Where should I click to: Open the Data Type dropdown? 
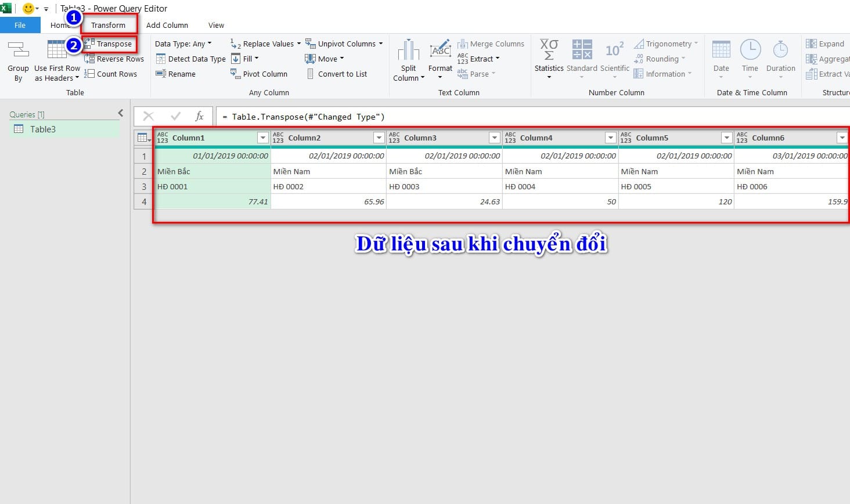[x=184, y=43]
